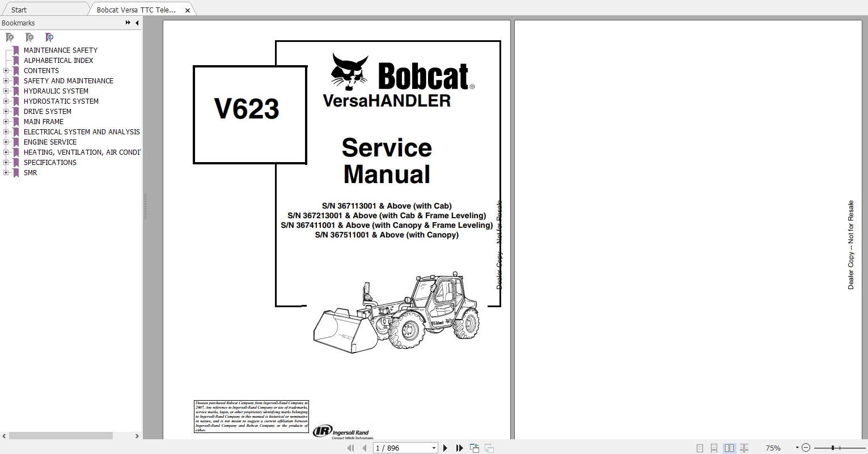Collapse the Bookmarks panel with the left triangle

[x=137, y=23]
